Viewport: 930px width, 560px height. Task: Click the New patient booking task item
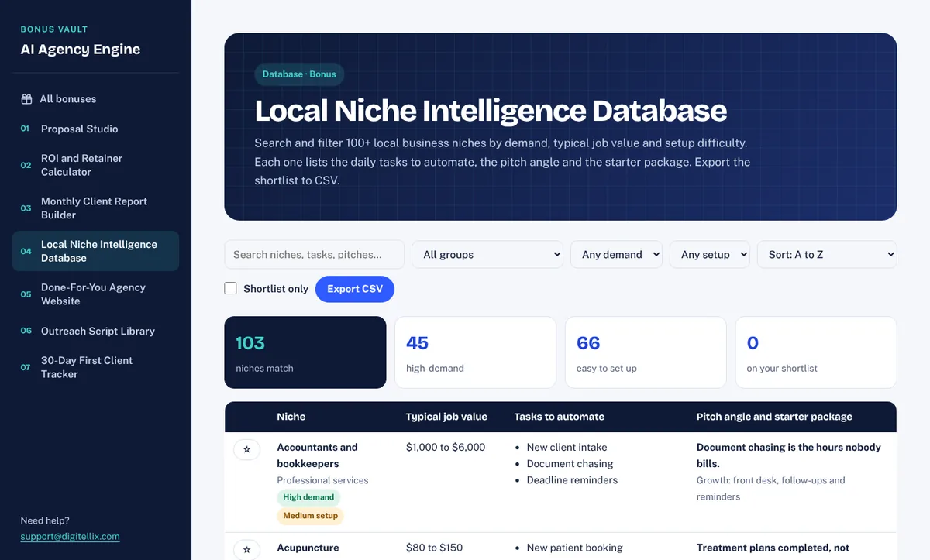pos(574,548)
